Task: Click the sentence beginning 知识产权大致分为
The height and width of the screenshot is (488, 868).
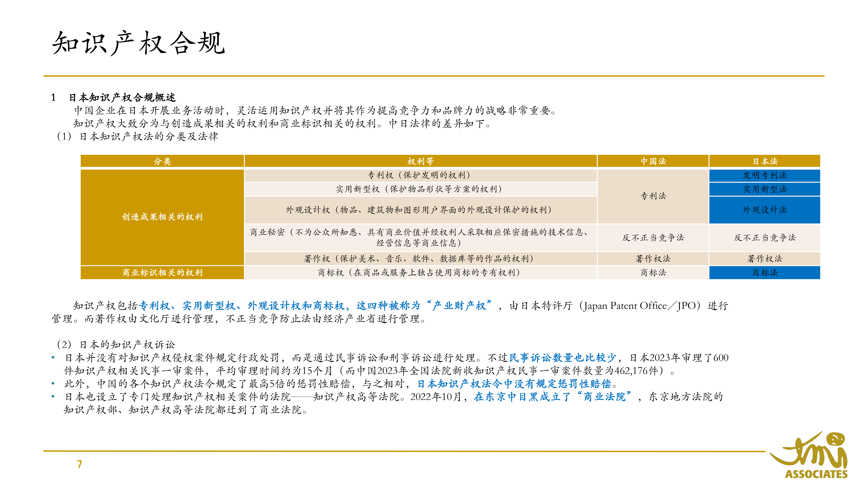Action: [x=283, y=124]
